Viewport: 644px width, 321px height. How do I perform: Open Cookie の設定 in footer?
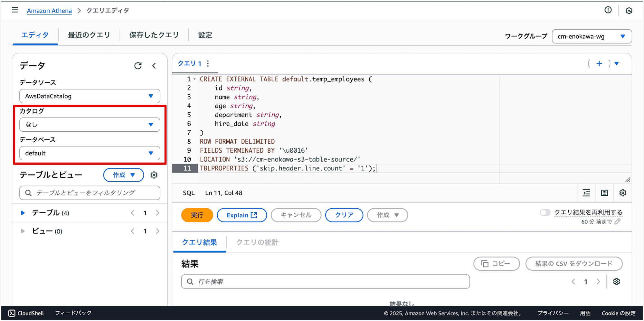pyautogui.click(x=619, y=313)
